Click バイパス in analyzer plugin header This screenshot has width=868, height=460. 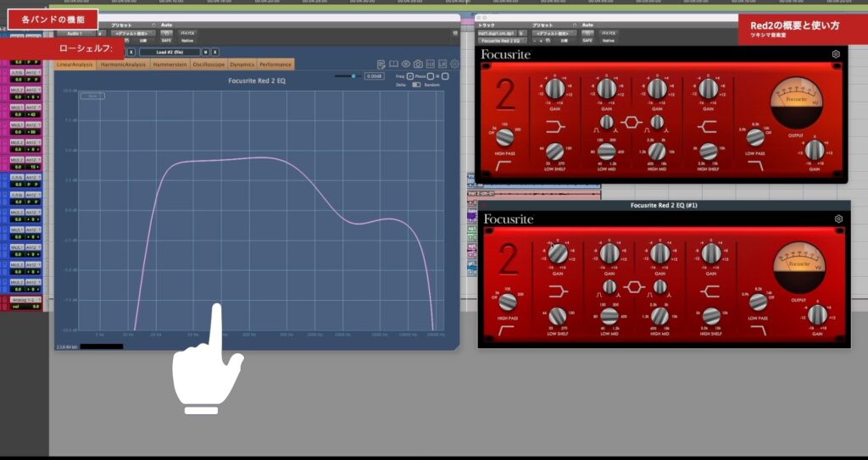point(187,33)
